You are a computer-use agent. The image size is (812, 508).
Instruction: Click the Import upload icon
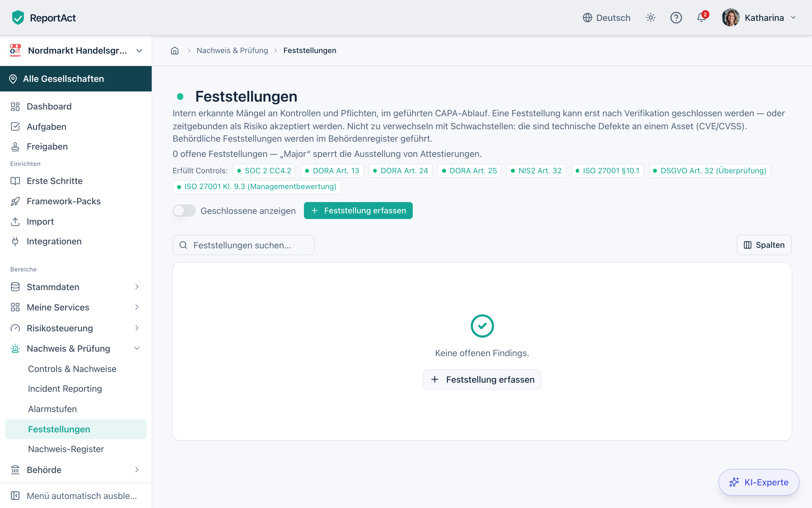tap(15, 222)
